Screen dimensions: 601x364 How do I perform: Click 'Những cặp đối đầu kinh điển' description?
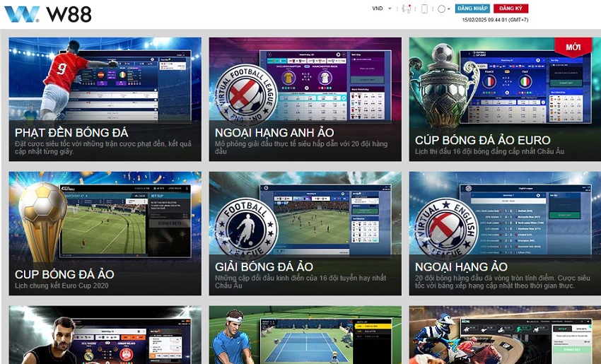pos(300,281)
